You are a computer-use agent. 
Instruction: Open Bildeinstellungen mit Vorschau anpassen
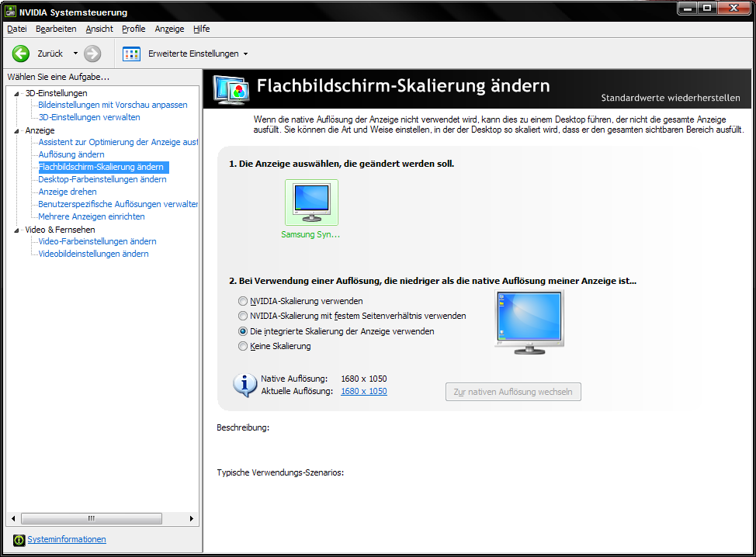(113, 105)
